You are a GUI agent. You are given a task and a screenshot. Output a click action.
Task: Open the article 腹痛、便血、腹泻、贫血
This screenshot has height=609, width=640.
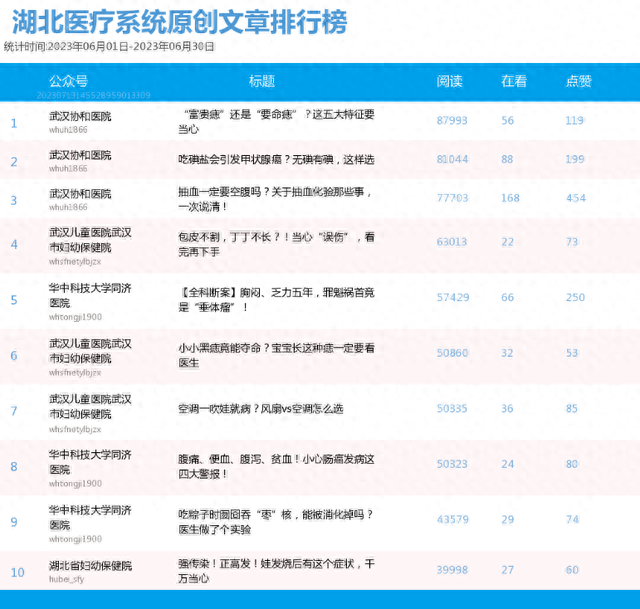(276, 466)
